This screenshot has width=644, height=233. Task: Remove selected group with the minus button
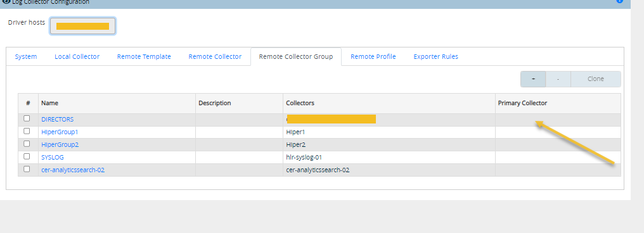[x=558, y=79]
